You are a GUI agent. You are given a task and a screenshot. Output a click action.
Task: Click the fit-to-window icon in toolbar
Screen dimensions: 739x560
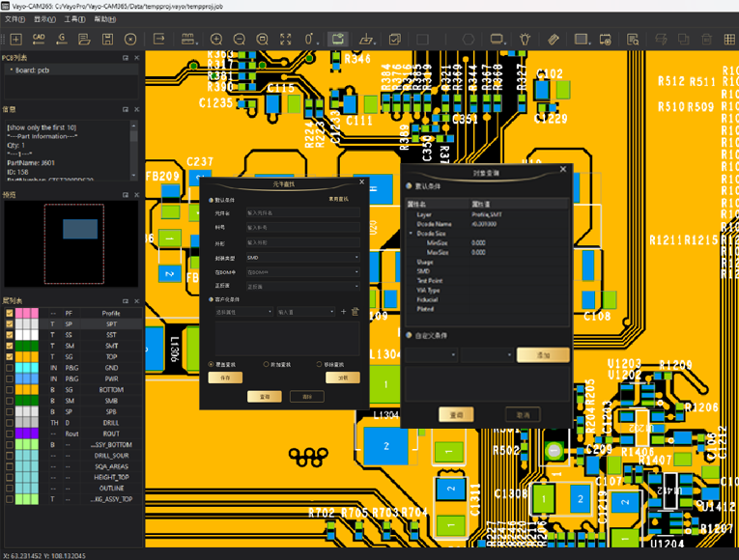point(285,40)
